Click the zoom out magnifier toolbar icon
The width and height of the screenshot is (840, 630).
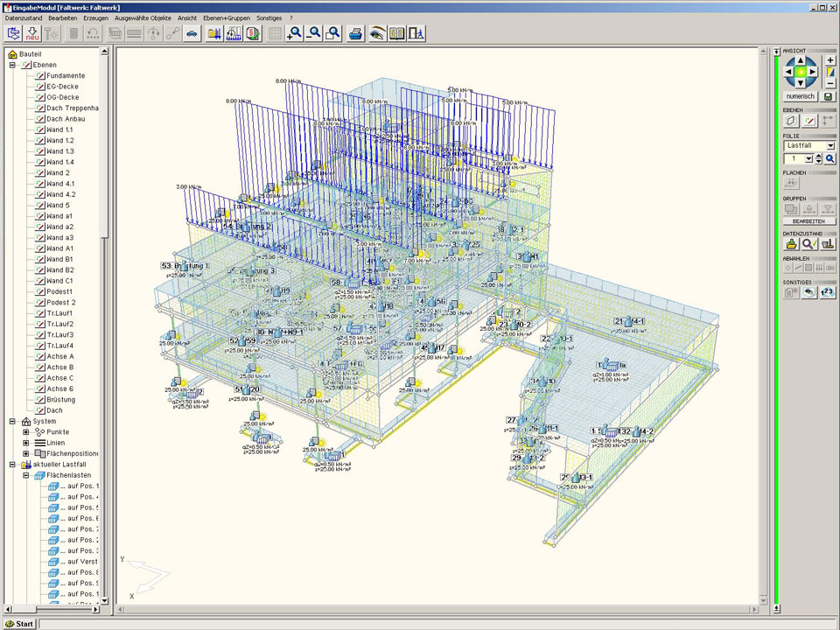(x=314, y=34)
